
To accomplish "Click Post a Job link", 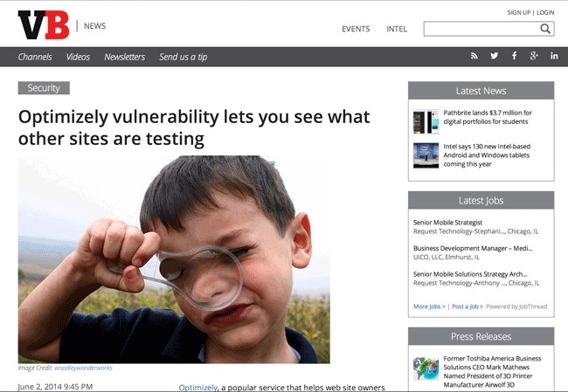I will 468,306.
